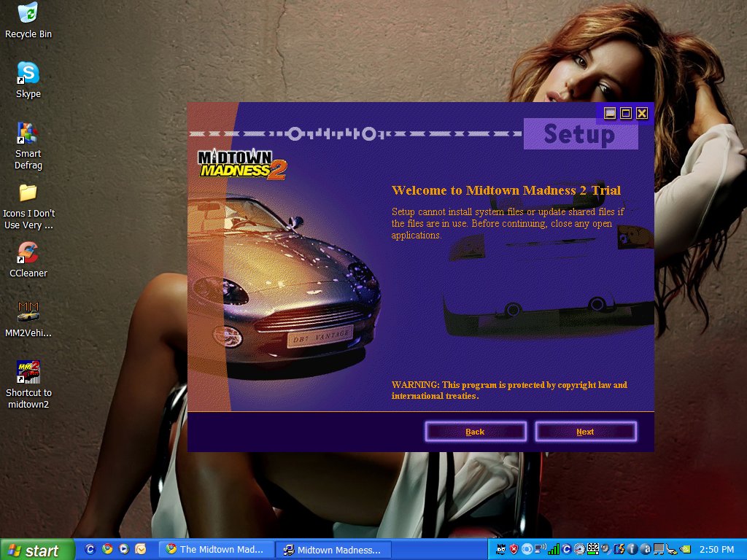Click the Back button in Setup
Image resolution: width=747 pixels, height=560 pixels.
tap(475, 432)
